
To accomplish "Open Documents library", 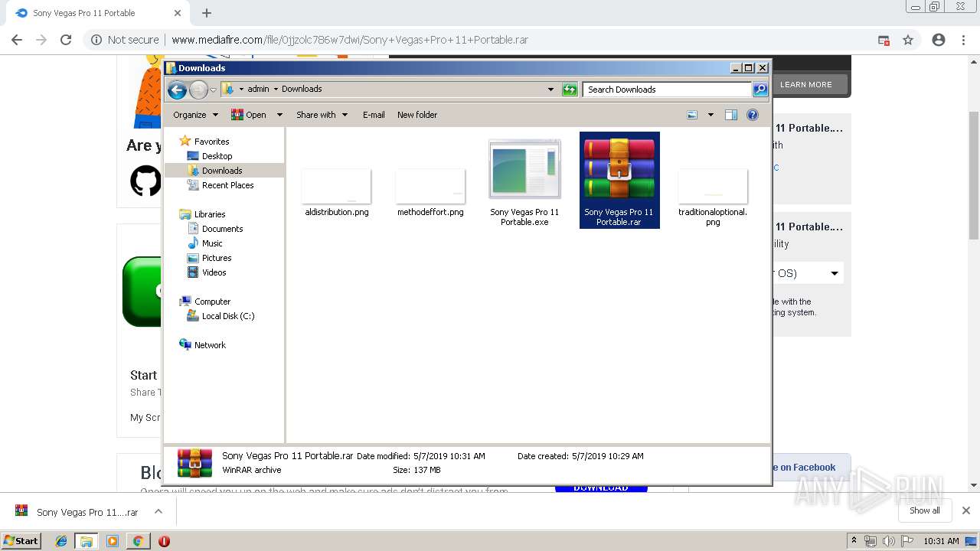I will [x=222, y=229].
